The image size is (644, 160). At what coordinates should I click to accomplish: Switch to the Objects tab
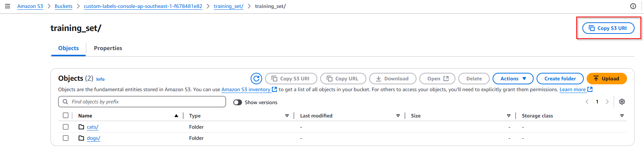point(69,48)
